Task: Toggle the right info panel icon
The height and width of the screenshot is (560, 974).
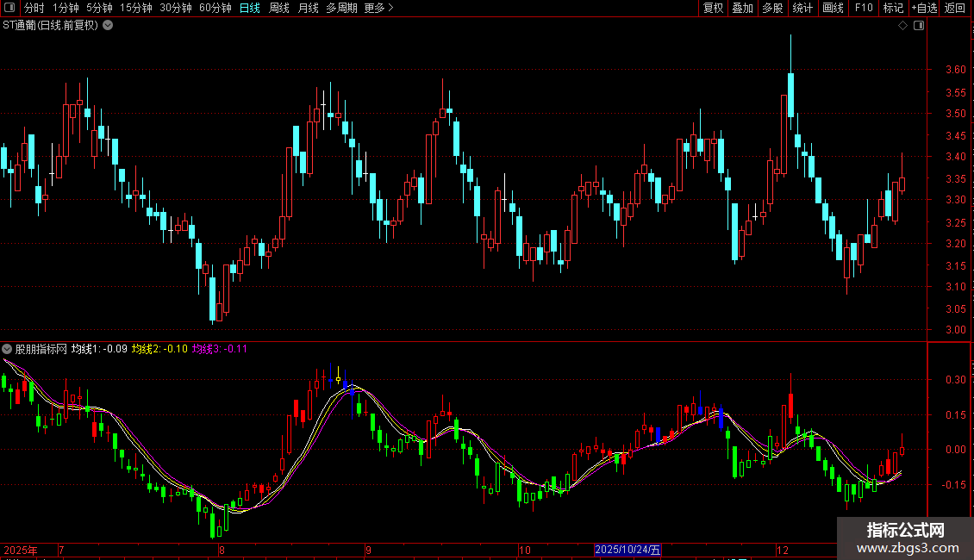Action: click(919, 26)
